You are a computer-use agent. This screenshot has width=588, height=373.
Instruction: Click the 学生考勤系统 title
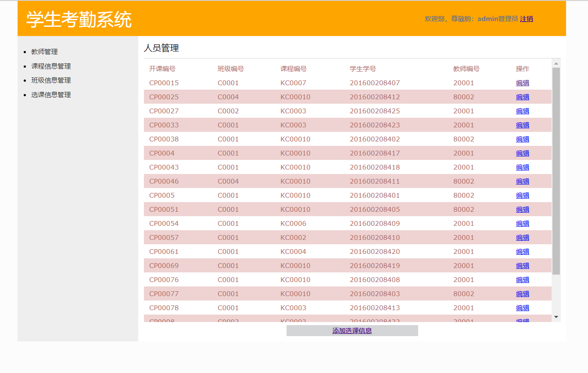(x=79, y=19)
